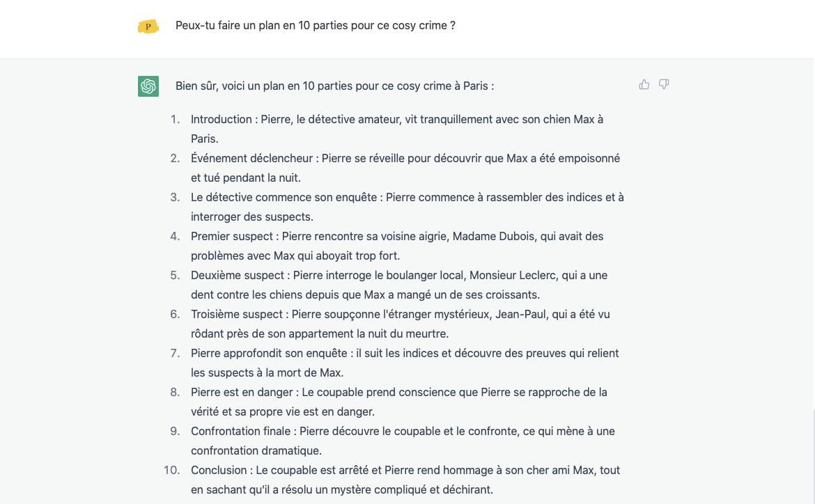Click item 9 Confrontation finale
The image size is (815, 504).
point(403,441)
